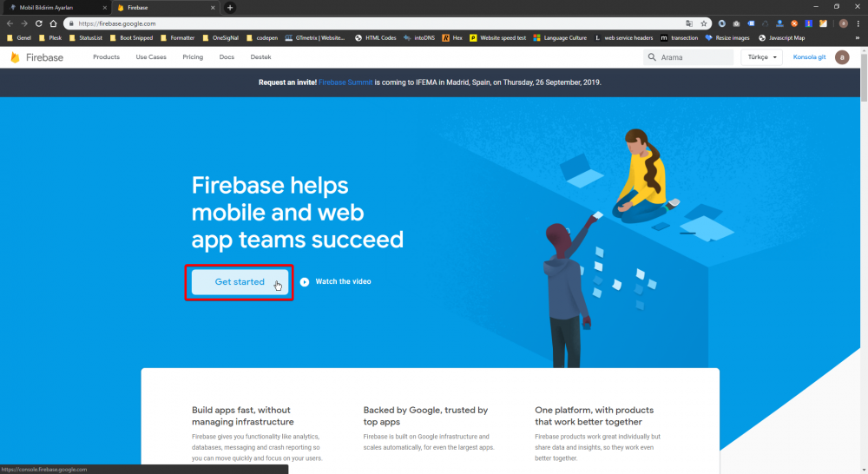
Task: Click the Firebase flame logo
Action: pos(16,57)
